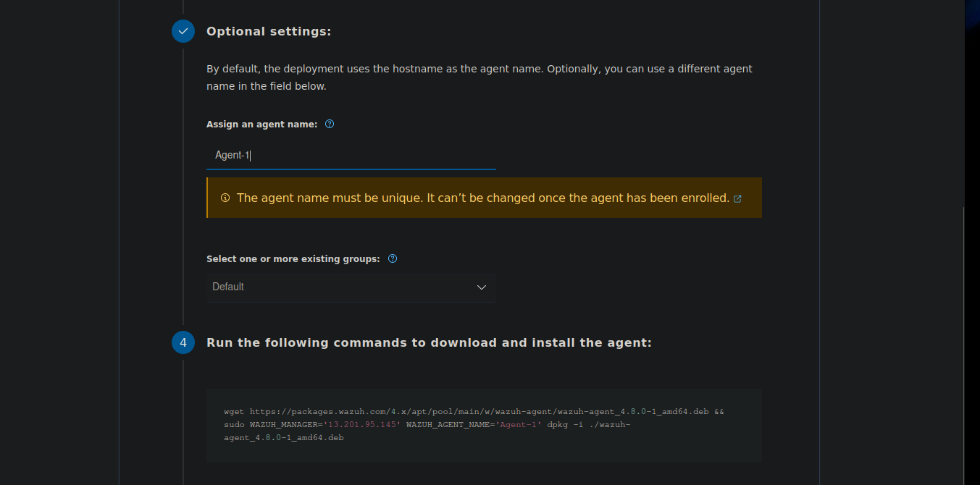Click the 'Select one or more existing groups' label

pyautogui.click(x=293, y=258)
